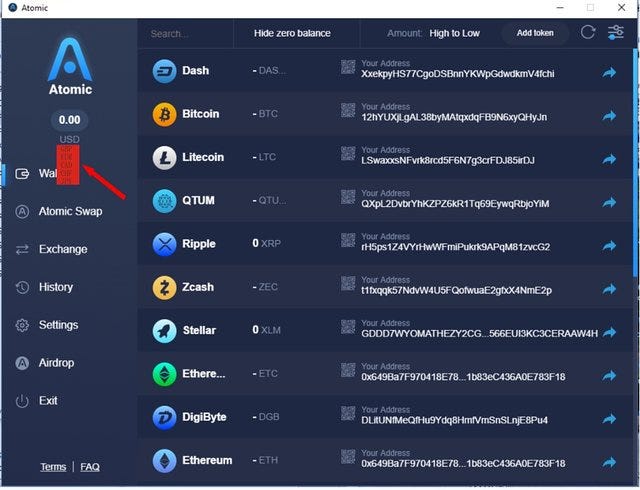Click the 0 XLM balance
This screenshot has width=640, height=490.
[x=266, y=330]
